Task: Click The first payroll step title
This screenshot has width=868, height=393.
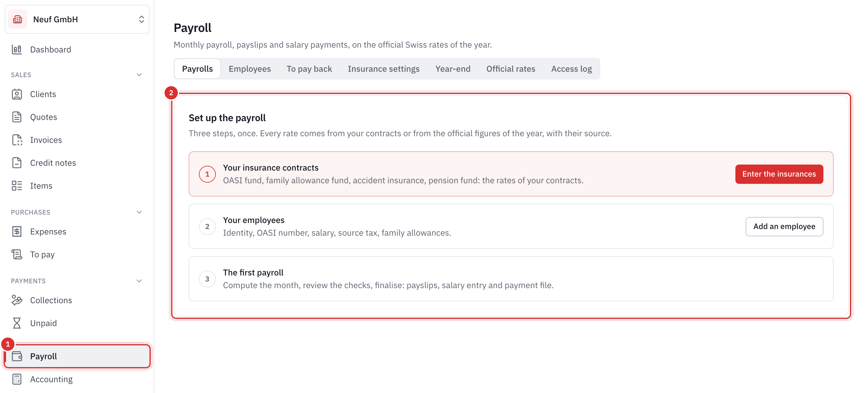Action: point(253,272)
